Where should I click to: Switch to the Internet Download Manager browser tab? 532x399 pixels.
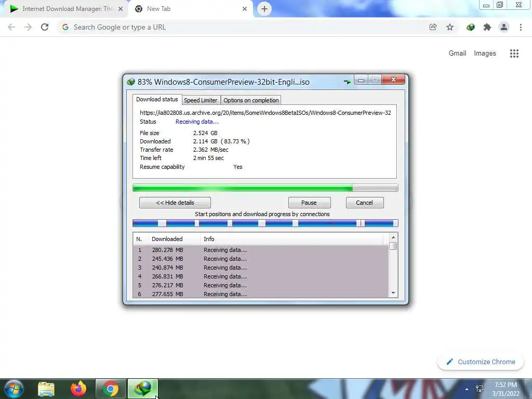coord(66,9)
